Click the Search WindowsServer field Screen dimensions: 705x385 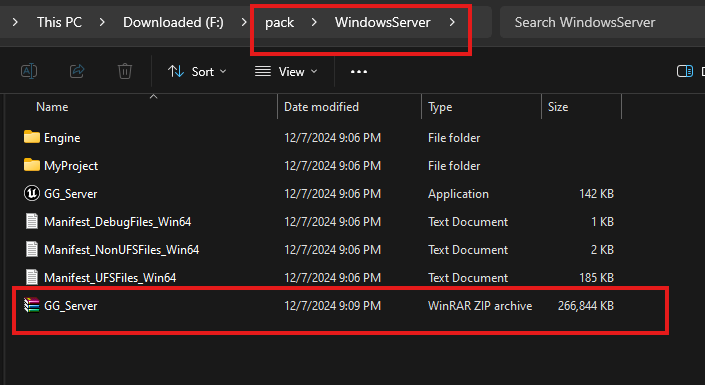602,22
